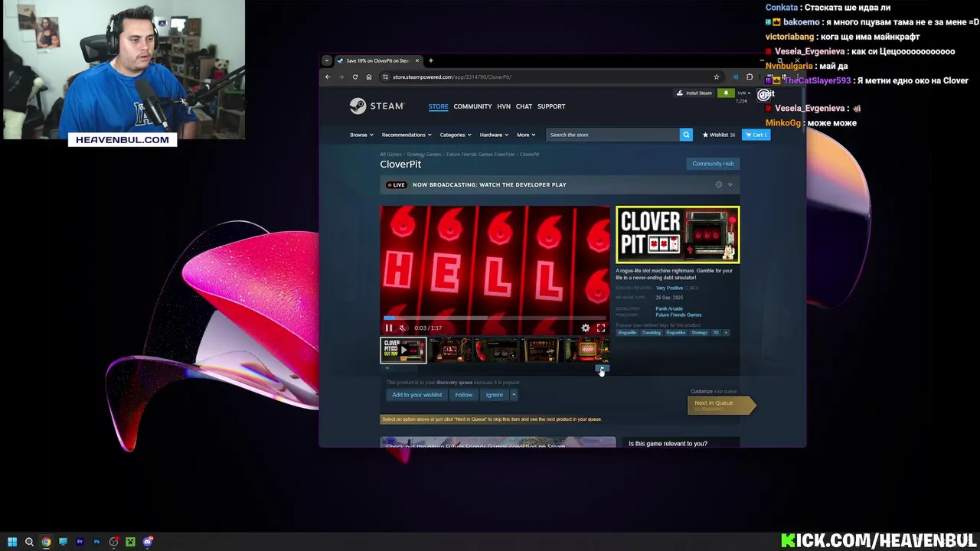Viewport: 980px width, 551px height.
Task: Expand Browse dropdown
Action: (361, 135)
